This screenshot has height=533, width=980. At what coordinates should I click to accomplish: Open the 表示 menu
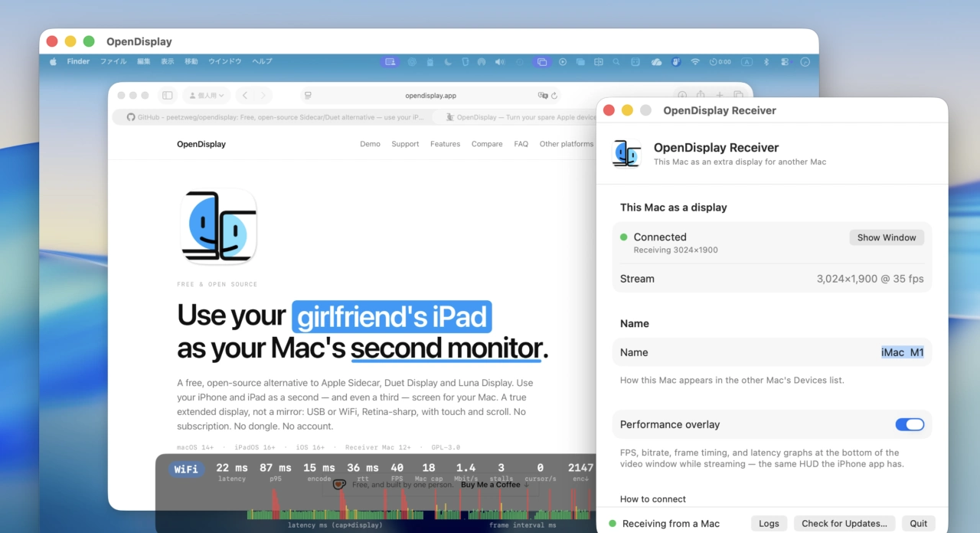[167, 61]
